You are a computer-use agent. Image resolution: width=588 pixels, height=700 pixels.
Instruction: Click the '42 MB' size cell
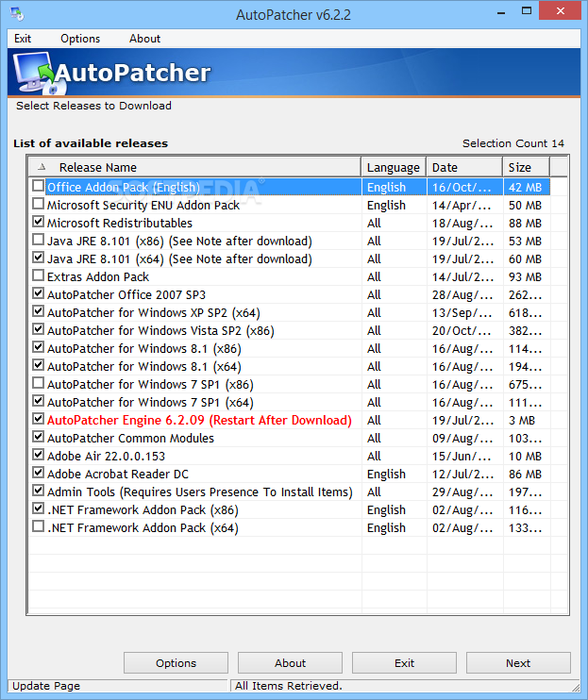(x=526, y=187)
